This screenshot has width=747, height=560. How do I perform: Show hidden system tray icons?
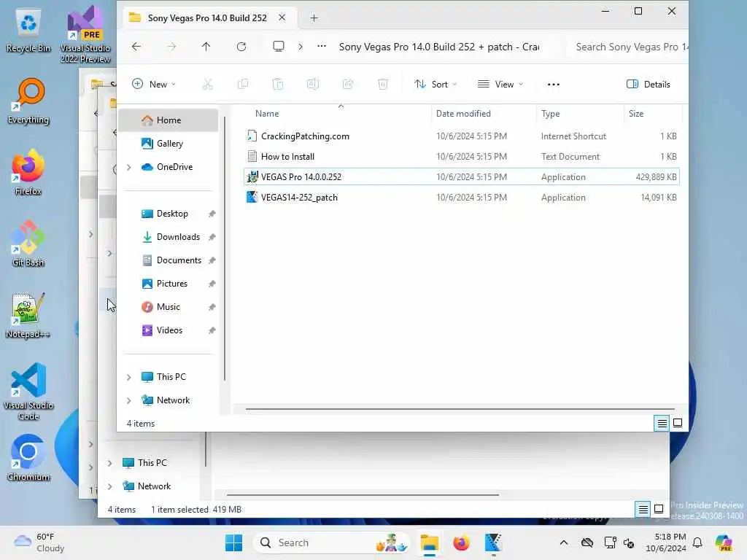click(564, 542)
